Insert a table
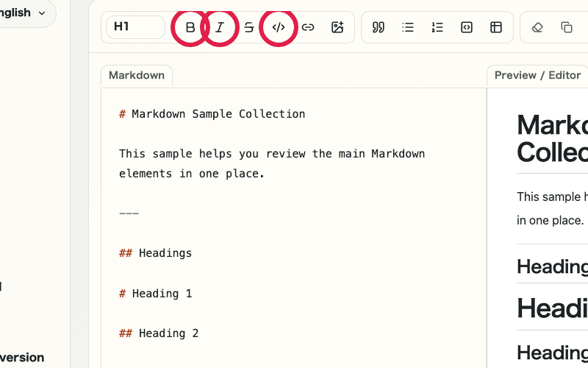The width and height of the screenshot is (588, 368). (x=496, y=27)
